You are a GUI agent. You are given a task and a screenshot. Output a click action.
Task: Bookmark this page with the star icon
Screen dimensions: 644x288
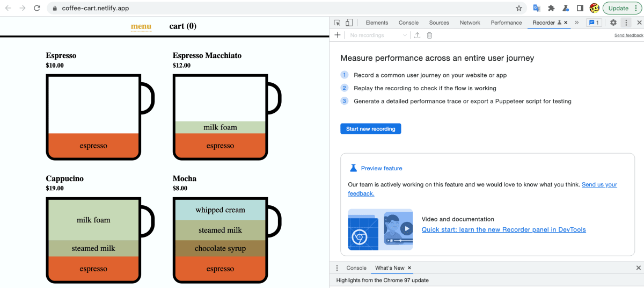coord(519,8)
